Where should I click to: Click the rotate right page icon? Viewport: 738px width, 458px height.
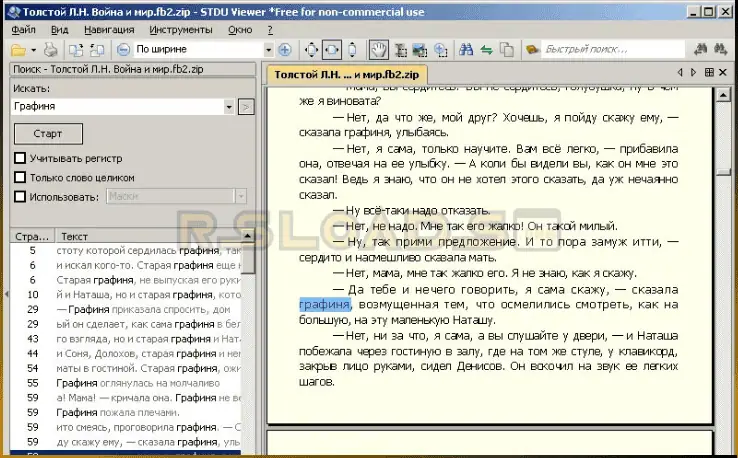point(96,50)
